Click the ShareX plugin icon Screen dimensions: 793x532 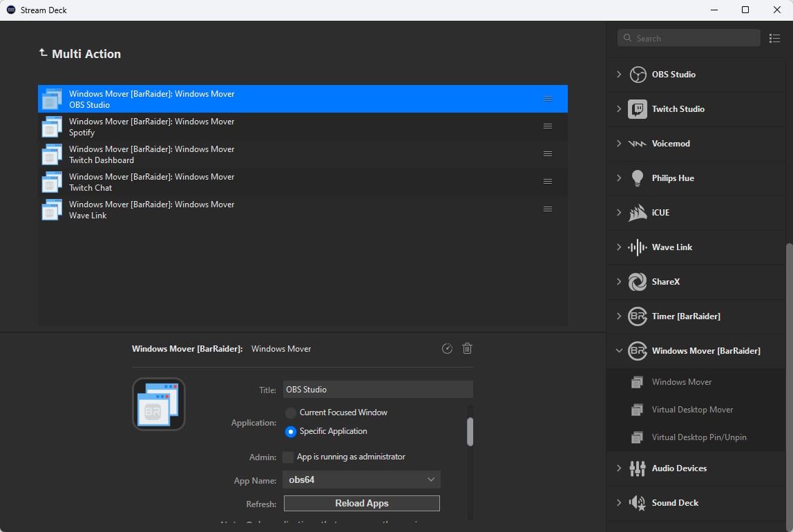(637, 282)
